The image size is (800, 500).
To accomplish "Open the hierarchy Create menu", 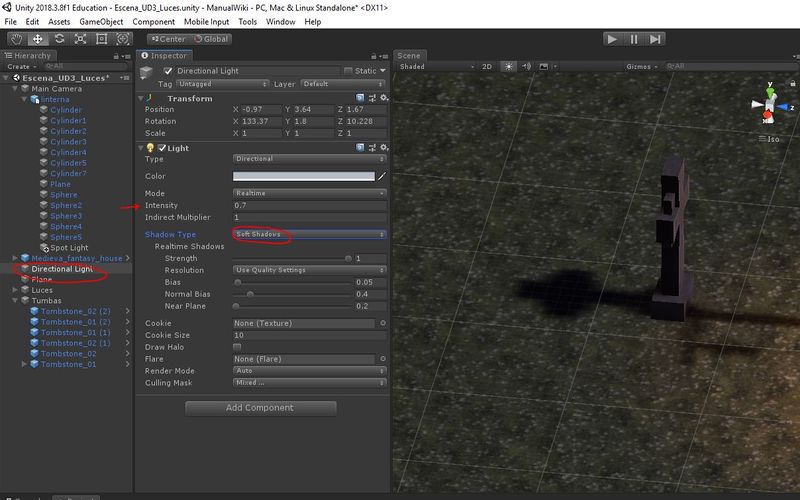I will [21, 66].
